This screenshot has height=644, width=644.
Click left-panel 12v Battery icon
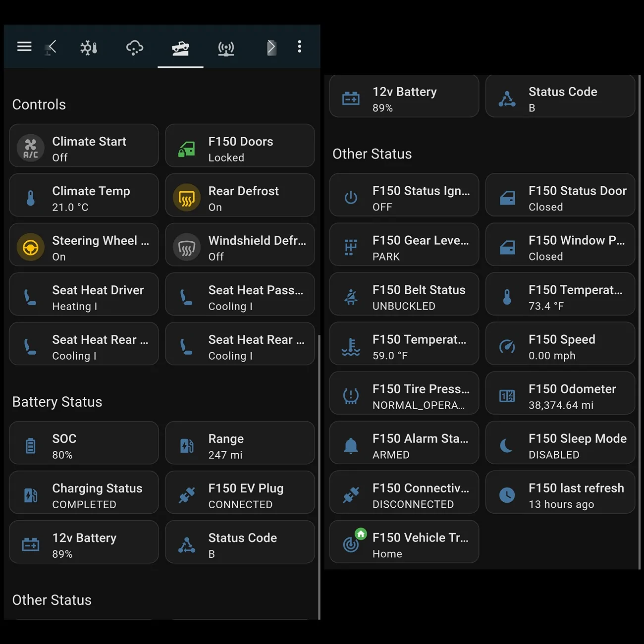coord(31,544)
